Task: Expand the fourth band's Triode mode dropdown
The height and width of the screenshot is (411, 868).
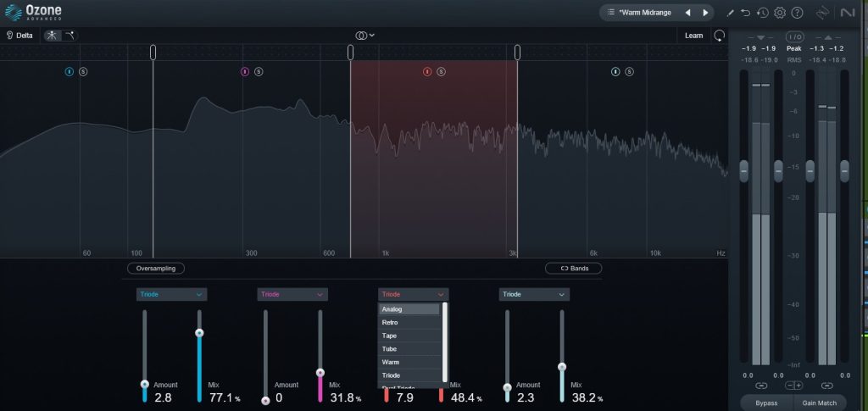Action: 534,295
